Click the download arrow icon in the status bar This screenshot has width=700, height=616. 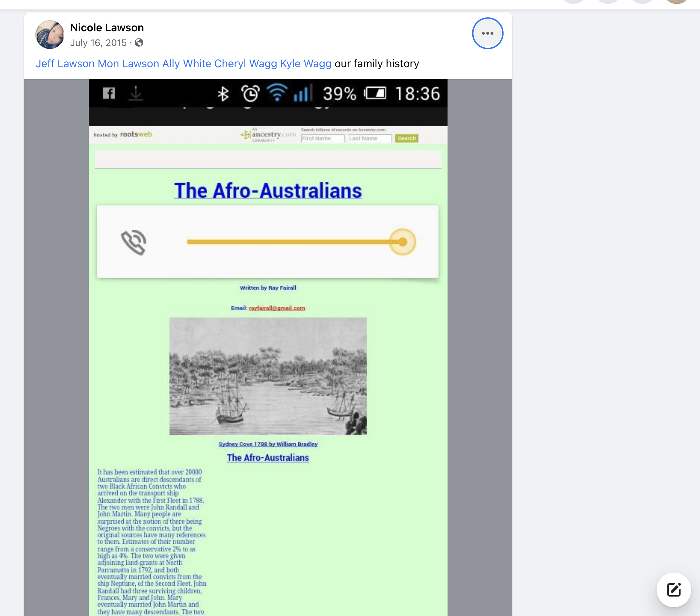coord(136,93)
